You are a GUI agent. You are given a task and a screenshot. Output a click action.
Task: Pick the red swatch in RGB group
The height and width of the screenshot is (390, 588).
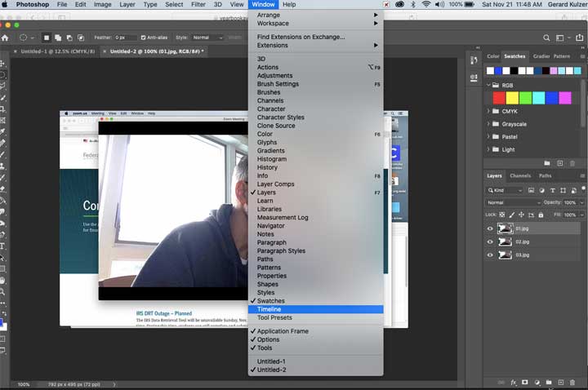tap(499, 98)
